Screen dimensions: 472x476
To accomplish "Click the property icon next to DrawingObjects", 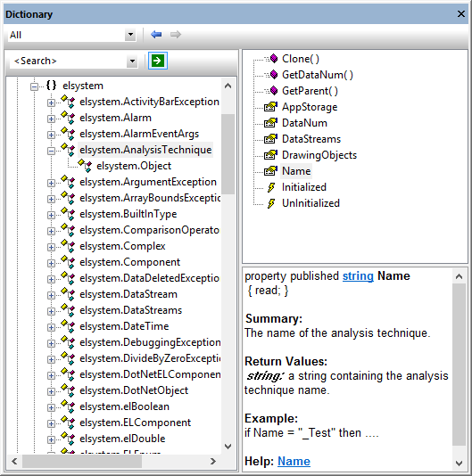I will click(x=270, y=154).
